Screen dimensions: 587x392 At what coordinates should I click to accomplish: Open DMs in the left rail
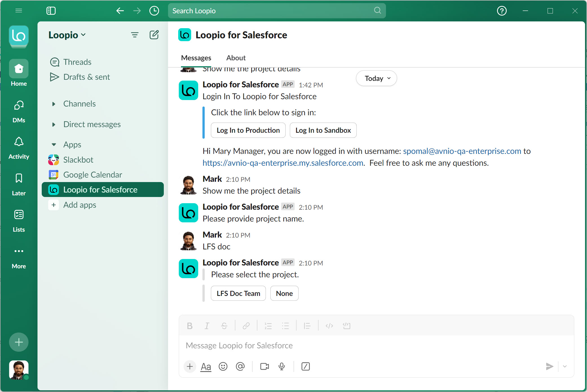pyautogui.click(x=19, y=112)
